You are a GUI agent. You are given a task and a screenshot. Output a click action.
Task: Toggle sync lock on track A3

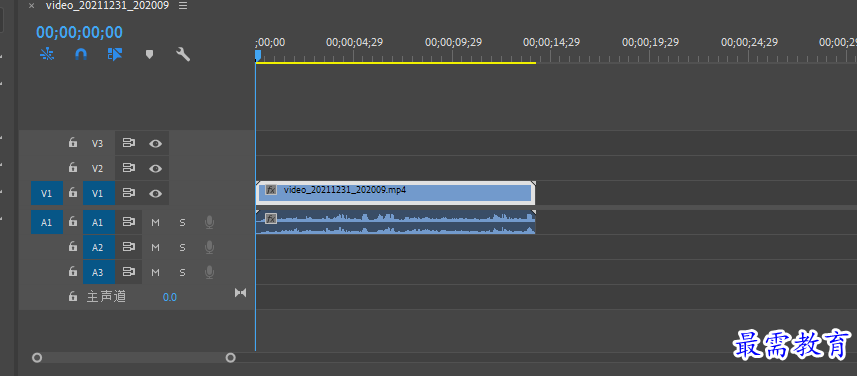[129, 272]
